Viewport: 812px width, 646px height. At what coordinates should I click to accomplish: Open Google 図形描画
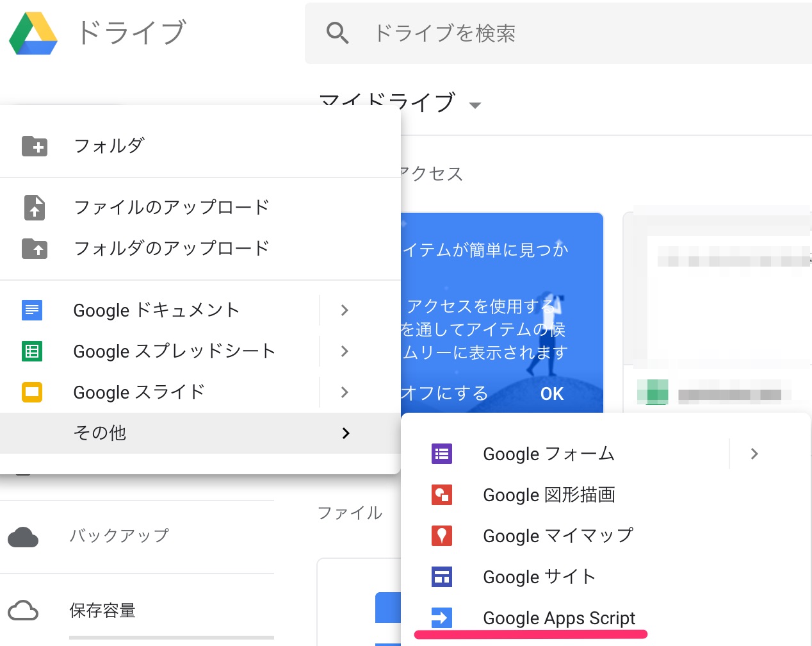coord(549,495)
